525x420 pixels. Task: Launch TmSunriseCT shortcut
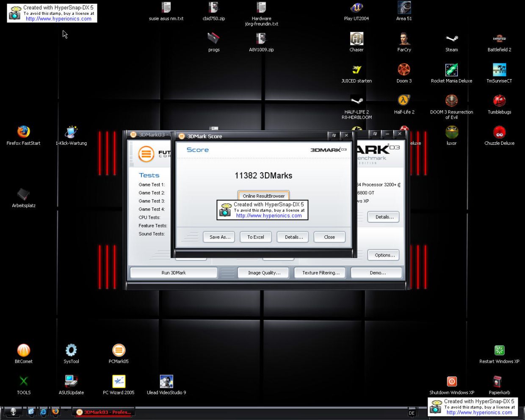pos(499,70)
